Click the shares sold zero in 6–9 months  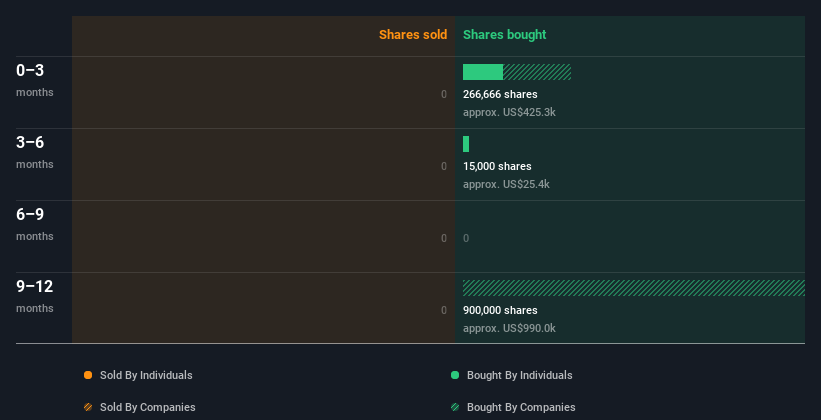(x=444, y=238)
